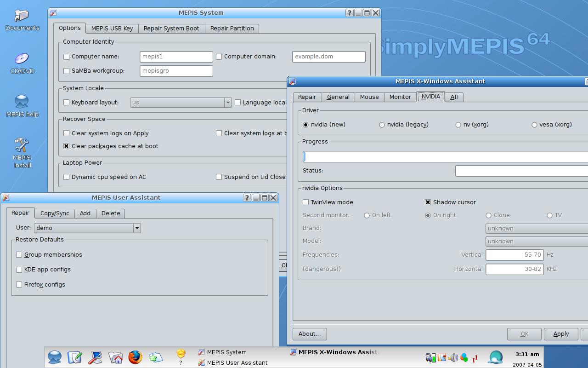Maximize the MEPIS User Assistant window

(x=265, y=198)
